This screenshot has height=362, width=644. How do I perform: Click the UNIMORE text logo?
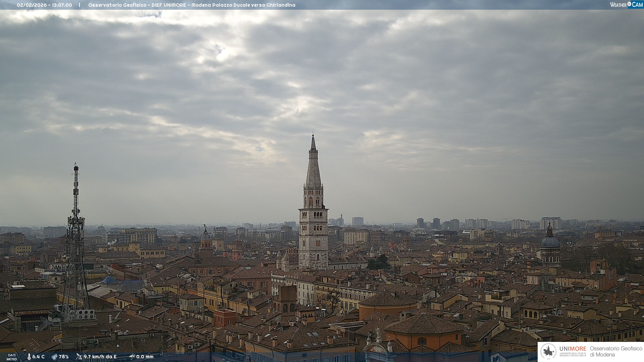tap(573, 349)
